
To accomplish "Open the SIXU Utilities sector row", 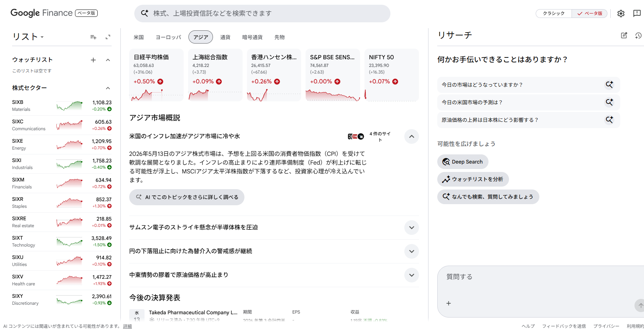I will click(62, 261).
